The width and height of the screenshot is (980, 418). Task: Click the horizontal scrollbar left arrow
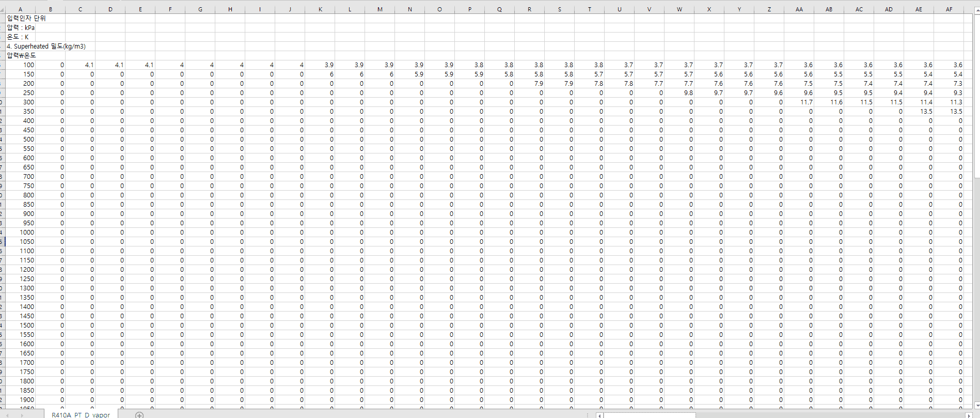(x=599, y=415)
